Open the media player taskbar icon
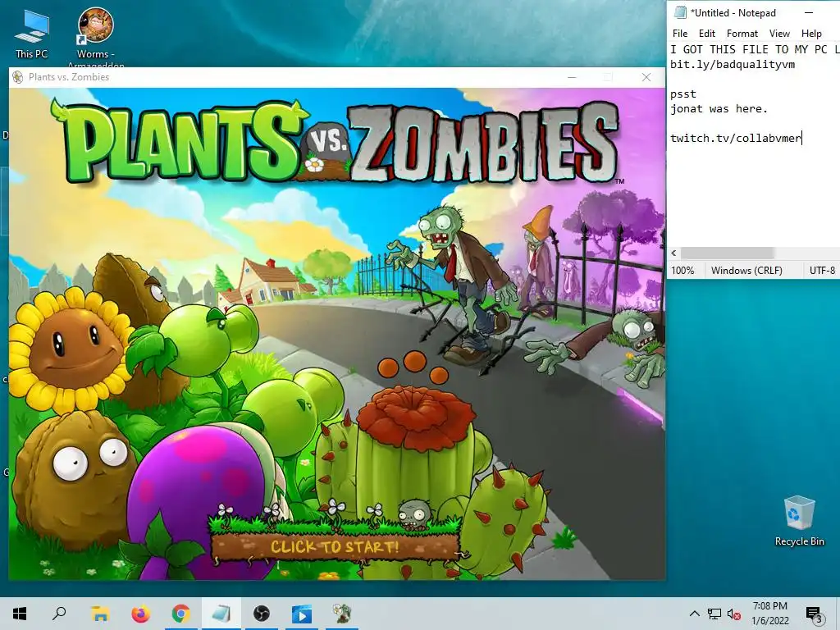The width and height of the screenshot is (840, 630). tap(302, 614)
